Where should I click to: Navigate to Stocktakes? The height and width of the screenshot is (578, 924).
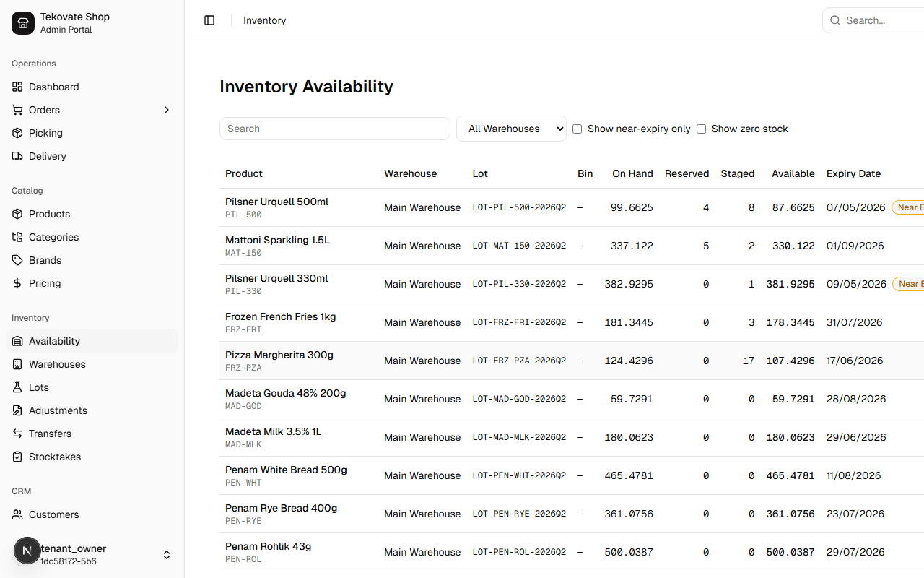pos(92,457)
